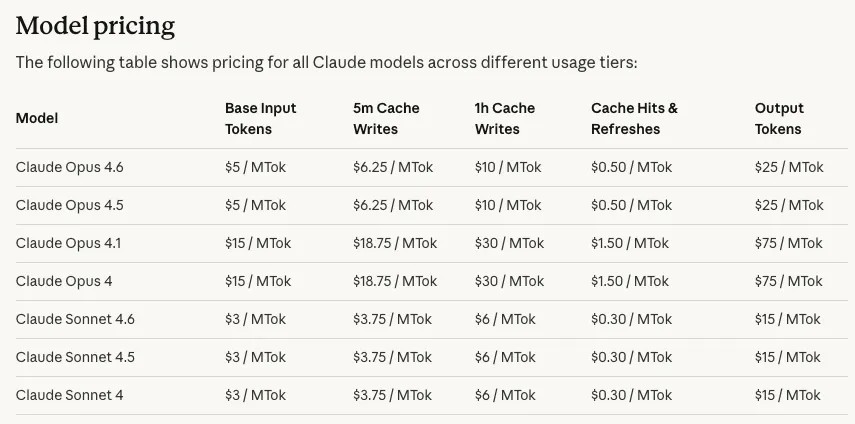Image resolution: width=855 pixels, height=424 pixels.
Task: Click the table description sentence below the heading
Action: (x=326, y=62)
